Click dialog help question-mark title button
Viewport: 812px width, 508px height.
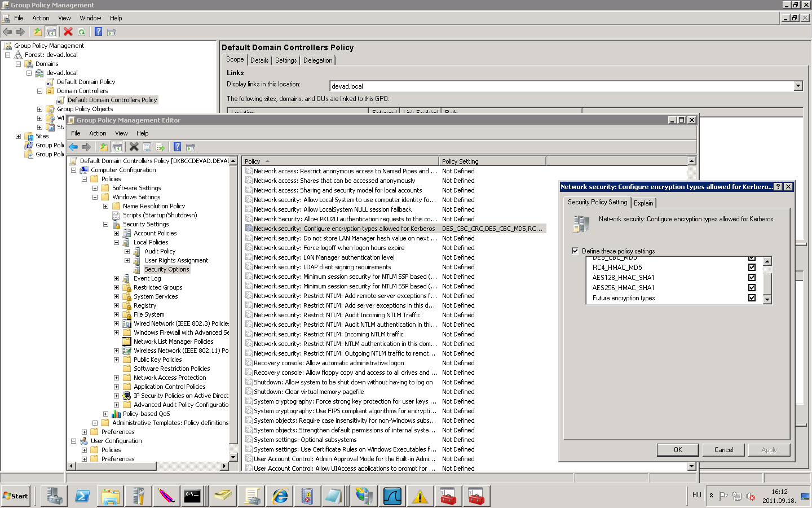click(778, 187)
